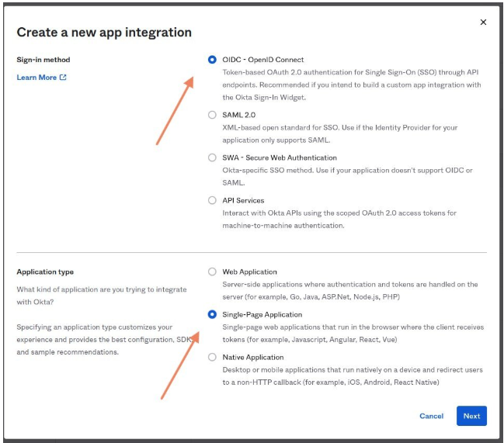The height and width of the screenshot is (443, 504).
Task: Proceed with the Next button
Action: pyautogui.click(x=471, y=416)
